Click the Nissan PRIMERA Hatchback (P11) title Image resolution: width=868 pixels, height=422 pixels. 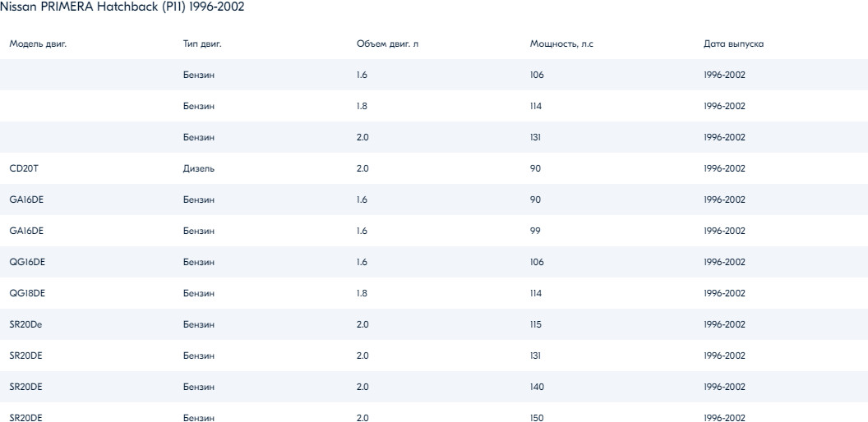(x=122, y=7)
